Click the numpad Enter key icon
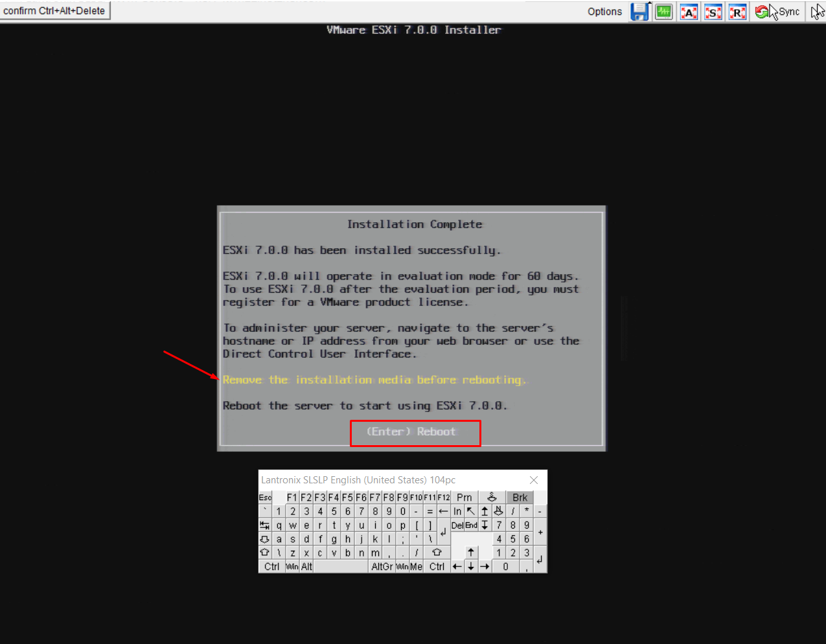 tap(540, 559)
